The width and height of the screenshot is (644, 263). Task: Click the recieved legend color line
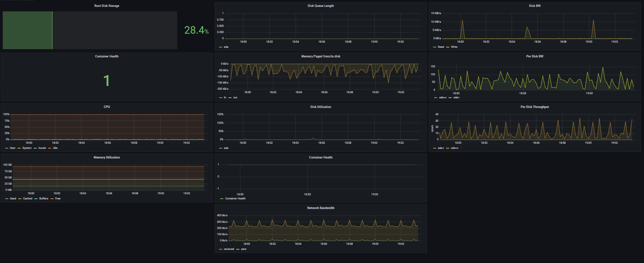tap(221, 249)
